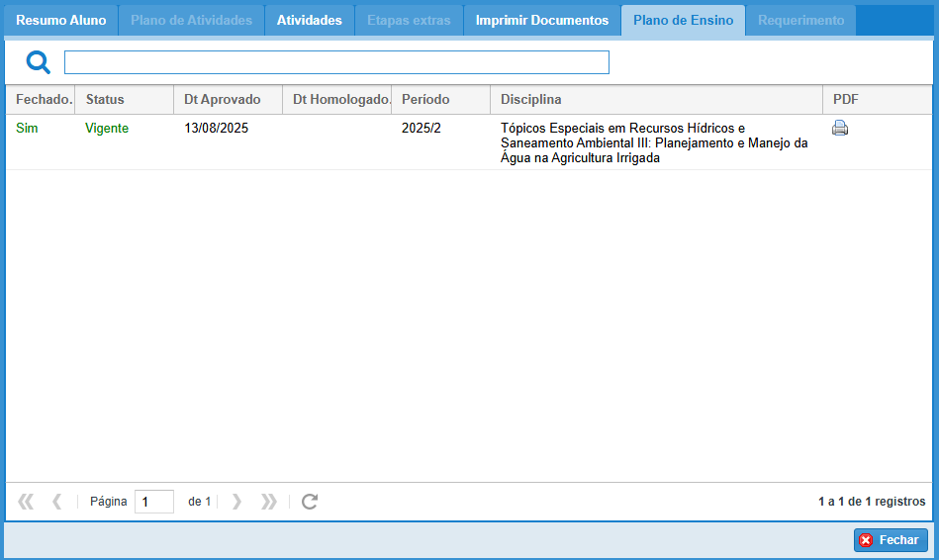This screenshot has width=939, height=560.
Task: Sort by the Status column header
Action: 105,100
